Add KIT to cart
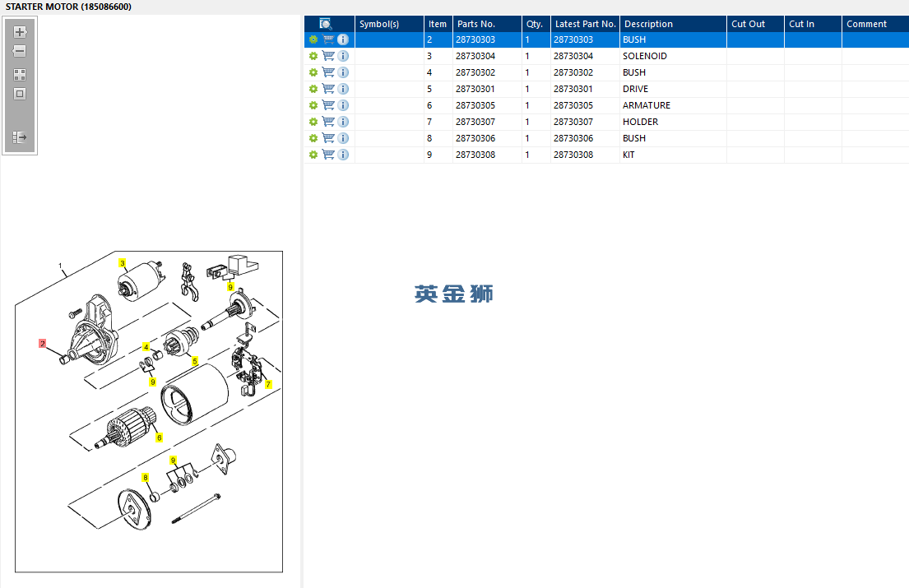 coord(328,155)
